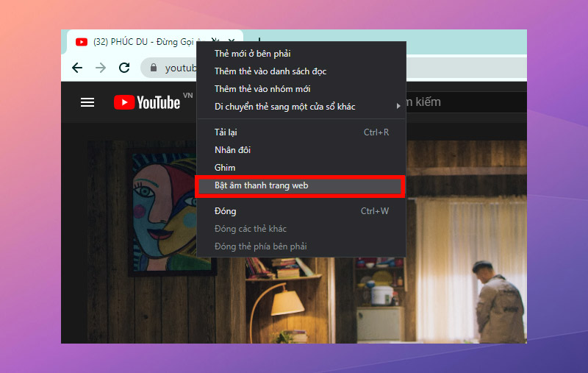Select 'Thêm thẻ vào nhóm mới'

262,89
